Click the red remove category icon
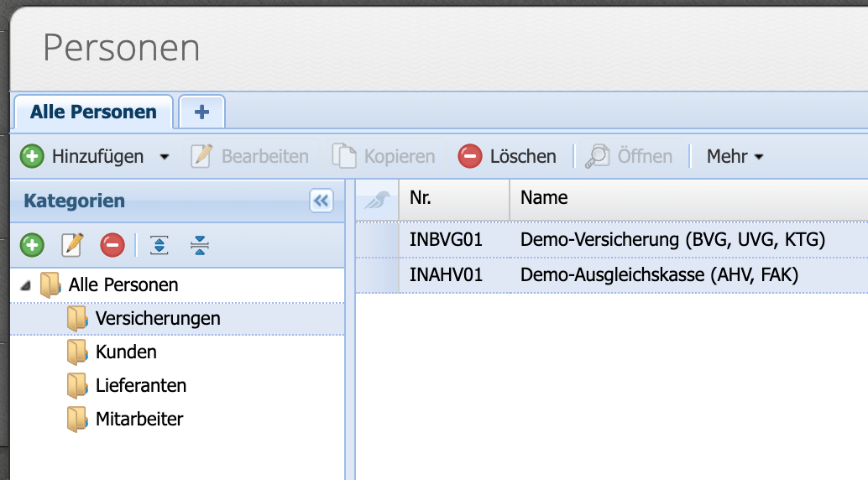Screen dimensions: 868x480 tap(112, 245)
